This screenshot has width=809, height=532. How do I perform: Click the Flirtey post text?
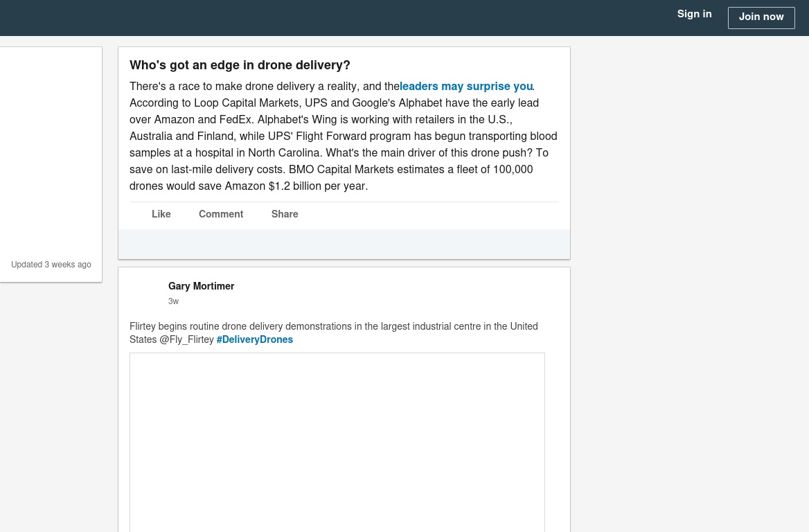[x=334, y=332]
